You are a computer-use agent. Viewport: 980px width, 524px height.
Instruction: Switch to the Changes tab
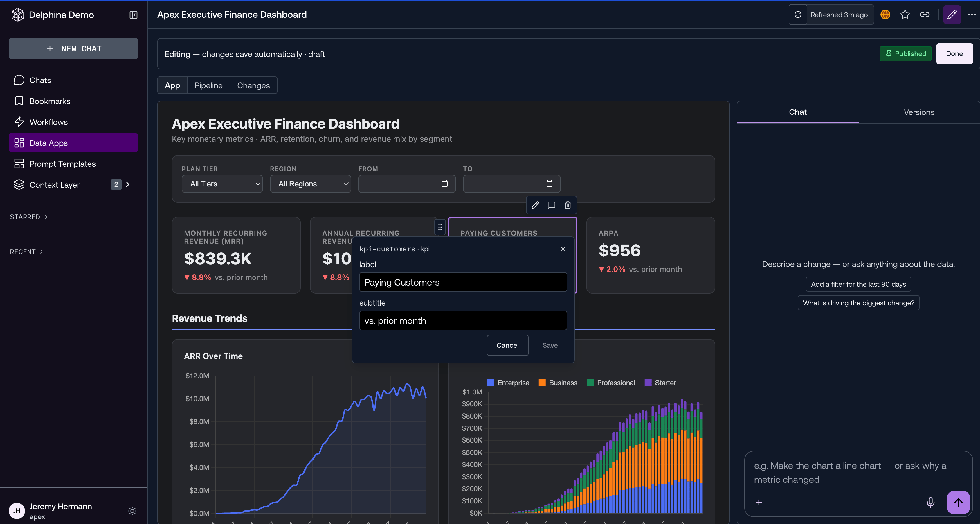tap(253, 85)
